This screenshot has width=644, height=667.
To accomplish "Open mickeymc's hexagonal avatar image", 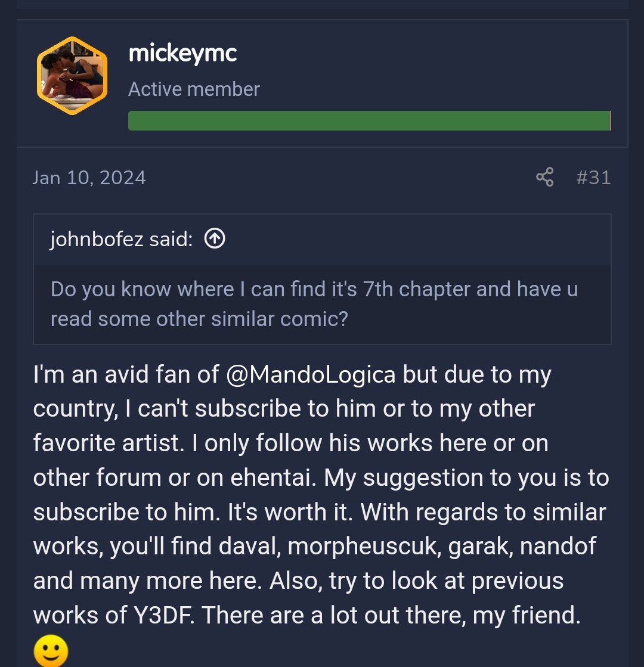I will [x=72, y=76].
